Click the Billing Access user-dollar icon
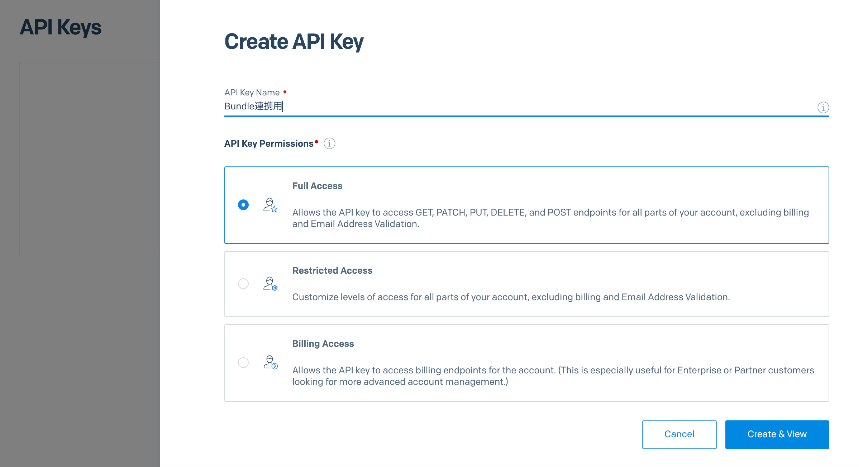Image resolution: width=868 pixels, height=467 pixels. (x=270, y=362)
